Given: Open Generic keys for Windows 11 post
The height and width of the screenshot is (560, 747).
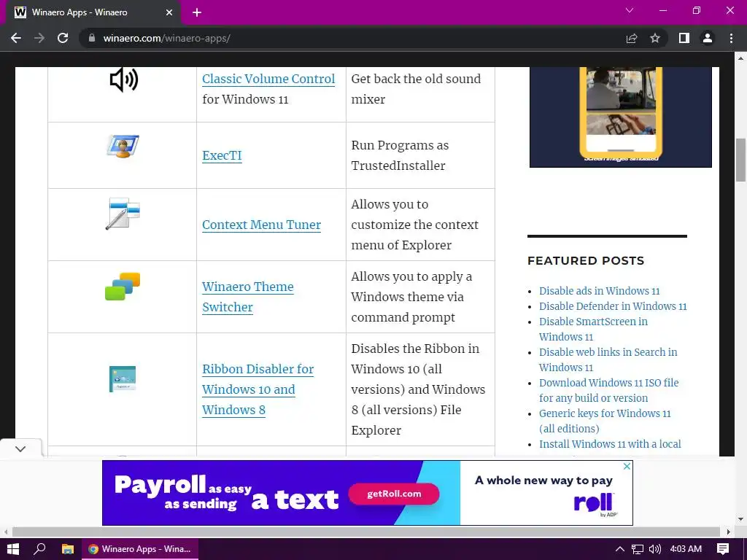Looking at the screenshot, I should 605,421.
